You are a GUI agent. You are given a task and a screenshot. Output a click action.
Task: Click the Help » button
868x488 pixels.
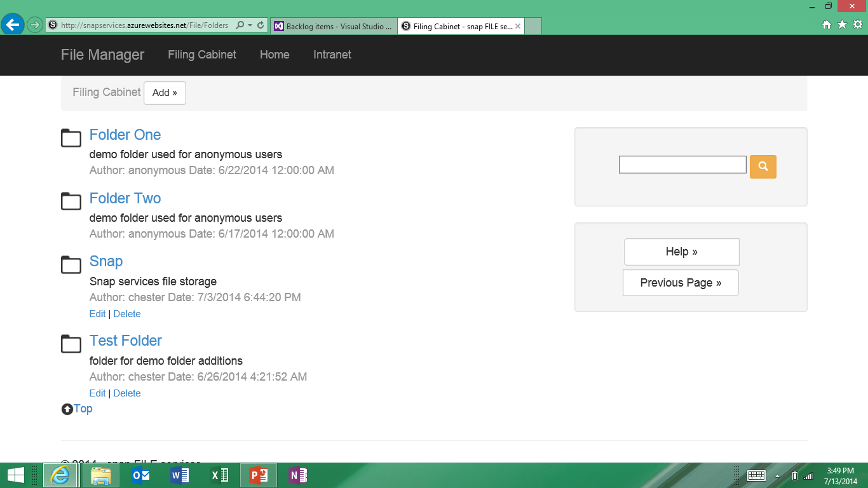tap(681, 252)
